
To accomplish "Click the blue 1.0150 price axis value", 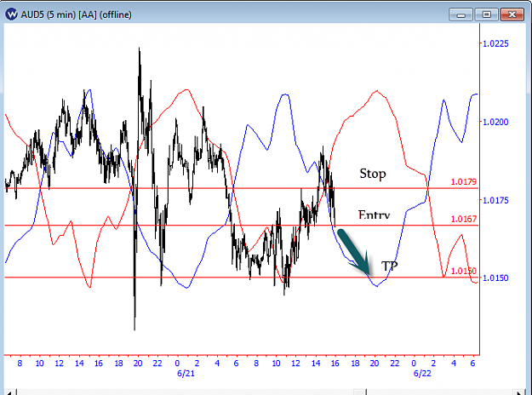I will [x=495, y=278].
